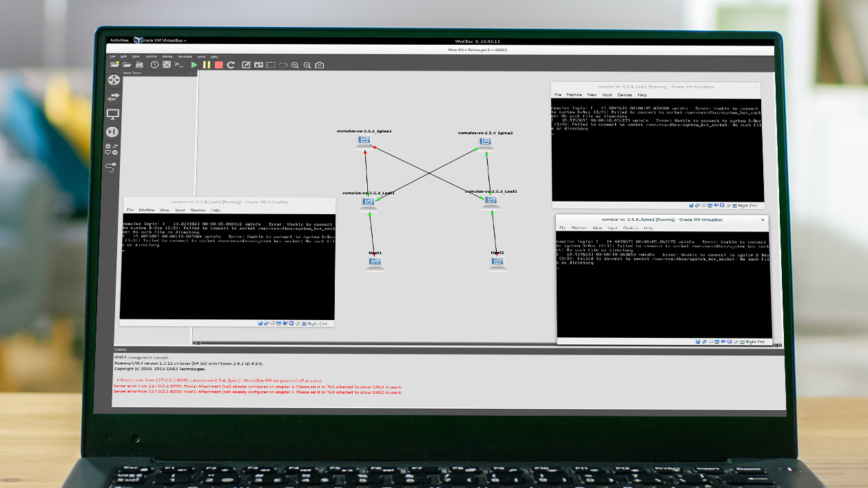Open the switches category in the left sidebar

tap(113, 98)
